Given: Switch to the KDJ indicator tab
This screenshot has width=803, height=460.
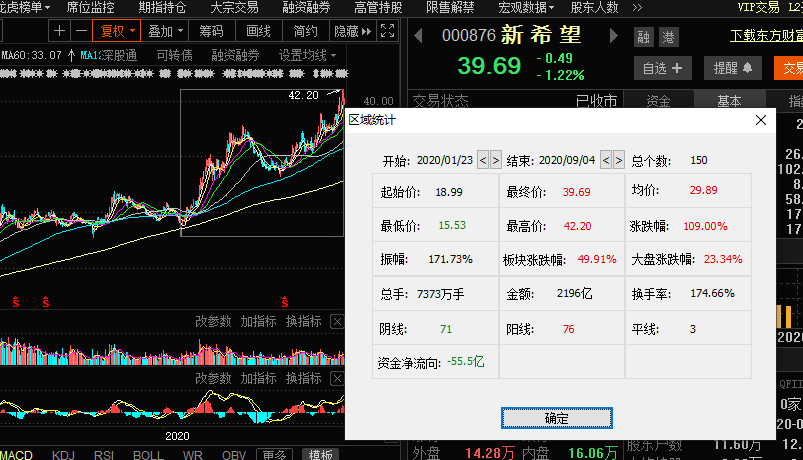Looking at the screenshot, I should coord(62,455).
